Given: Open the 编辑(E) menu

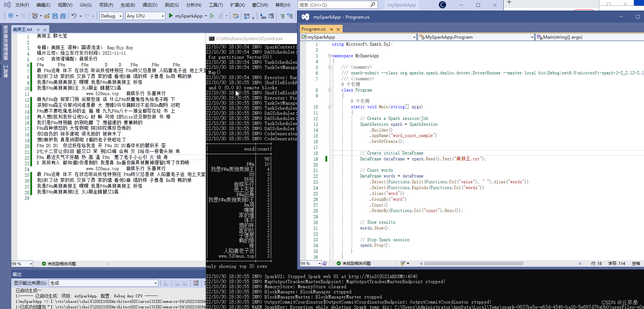Looking at the screenshot, I should tap(43, 5).
